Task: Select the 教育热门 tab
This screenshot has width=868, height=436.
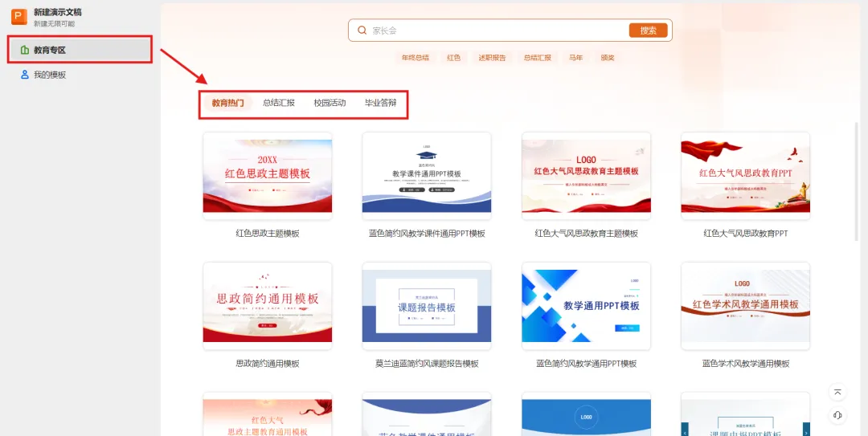Action: pos(227,103)
